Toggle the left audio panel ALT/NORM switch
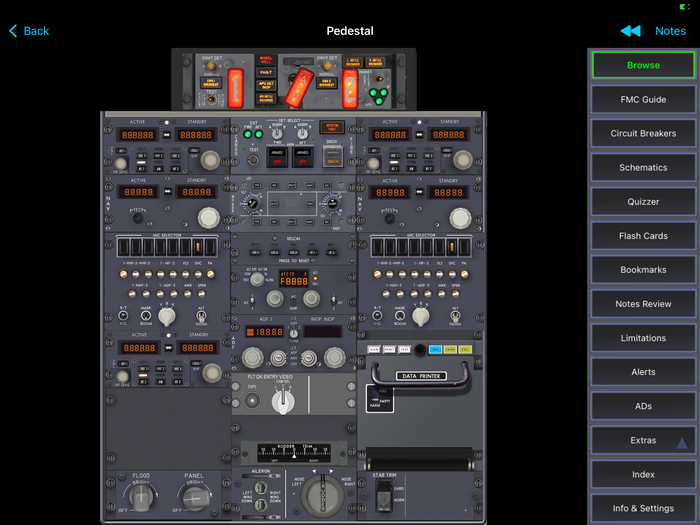 pos(201,316)
